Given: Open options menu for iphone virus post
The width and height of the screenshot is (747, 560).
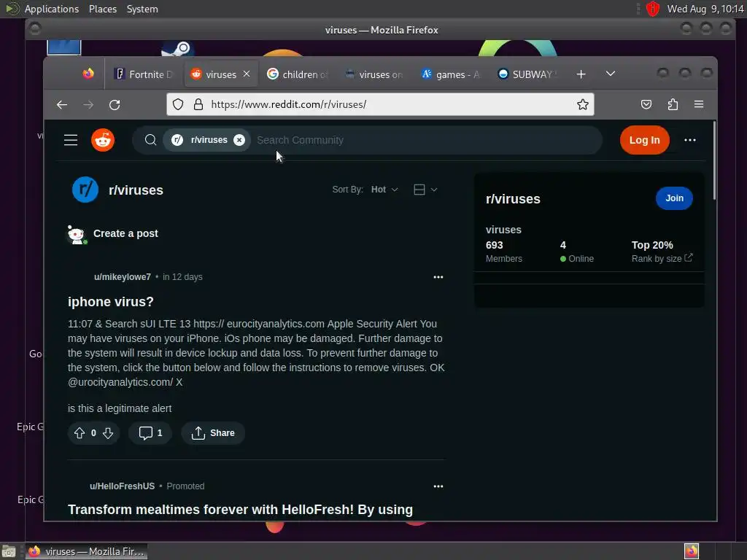Looking at the screenshot, I should [438, 277].
